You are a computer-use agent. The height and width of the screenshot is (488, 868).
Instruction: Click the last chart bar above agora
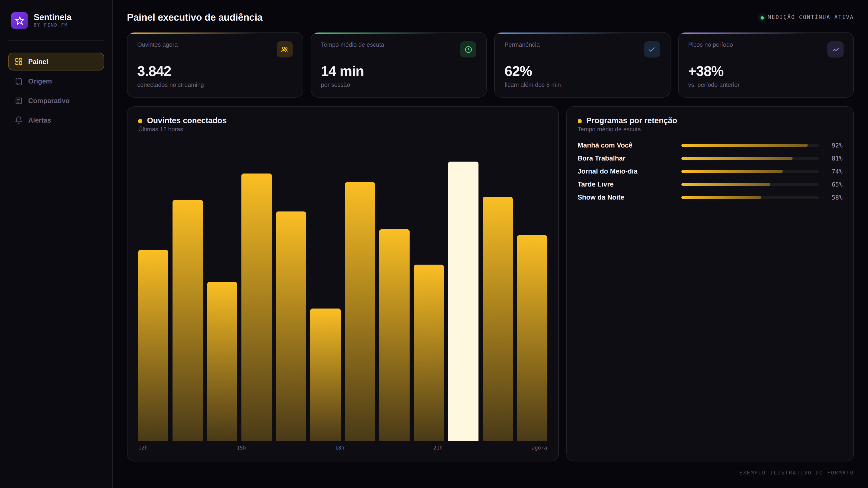coord(532,338)
